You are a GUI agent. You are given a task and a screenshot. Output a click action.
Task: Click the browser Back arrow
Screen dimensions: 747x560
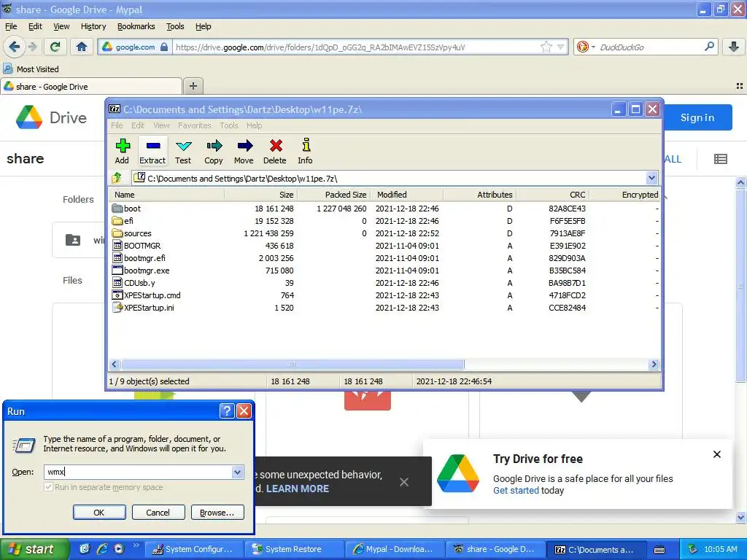pos(15,47)
